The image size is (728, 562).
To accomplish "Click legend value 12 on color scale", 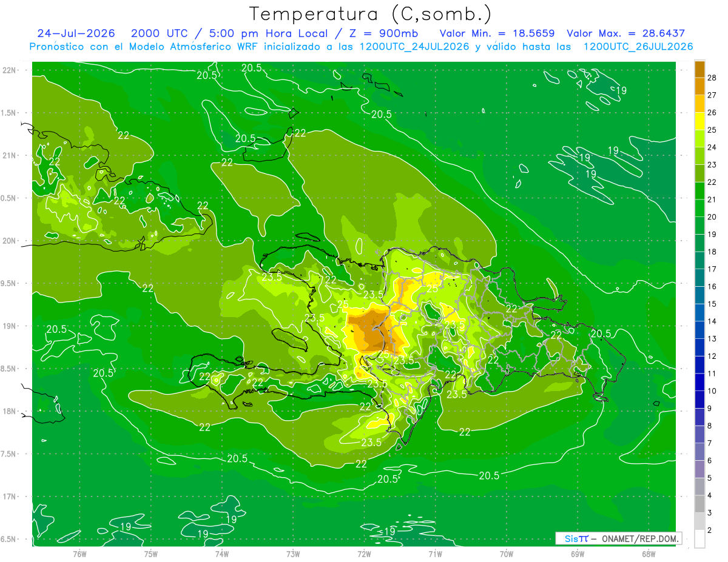I will [x=712, y=356].
